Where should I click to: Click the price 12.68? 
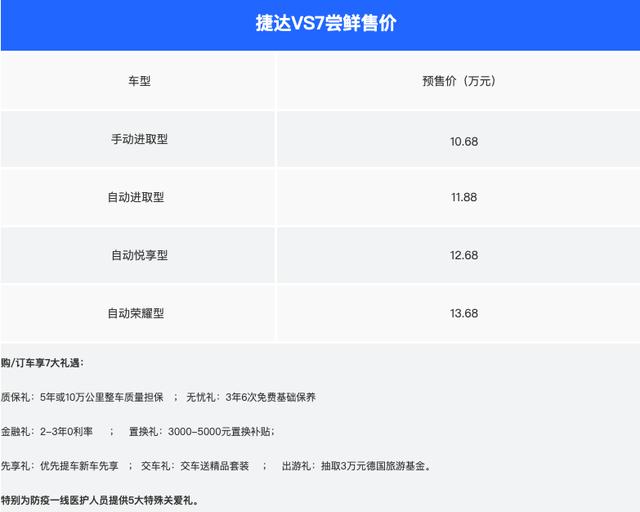464,255
